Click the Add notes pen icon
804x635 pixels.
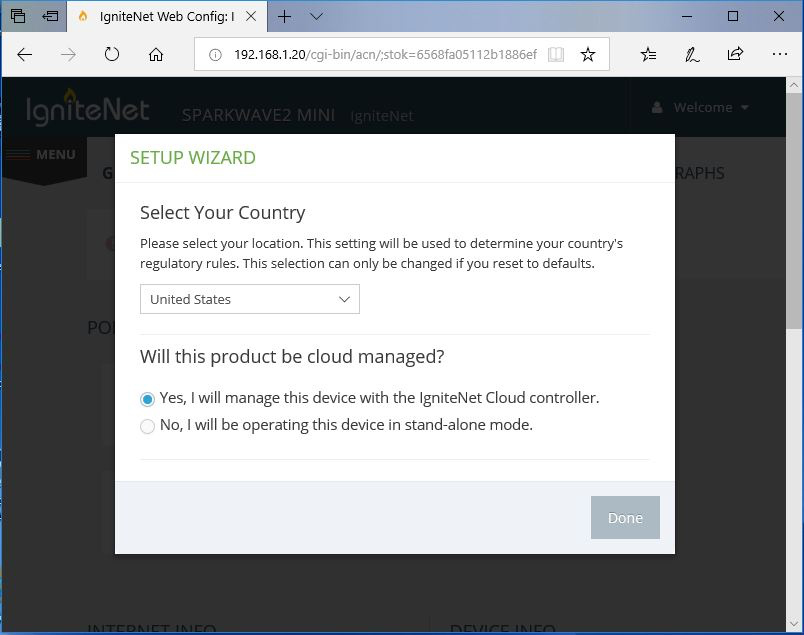[x=692, y=54]
